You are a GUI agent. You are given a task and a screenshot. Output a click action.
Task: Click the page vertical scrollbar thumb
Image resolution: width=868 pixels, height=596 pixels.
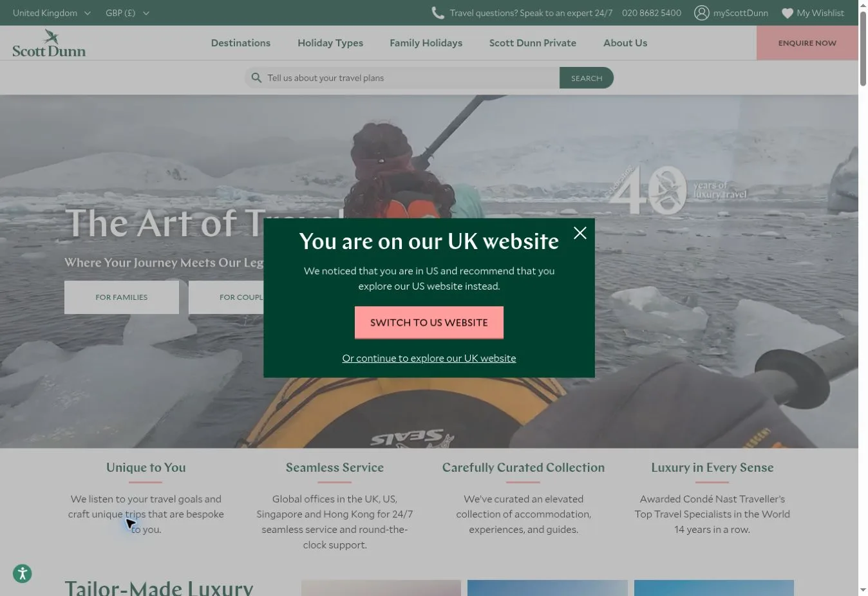[x=863, y=48]
